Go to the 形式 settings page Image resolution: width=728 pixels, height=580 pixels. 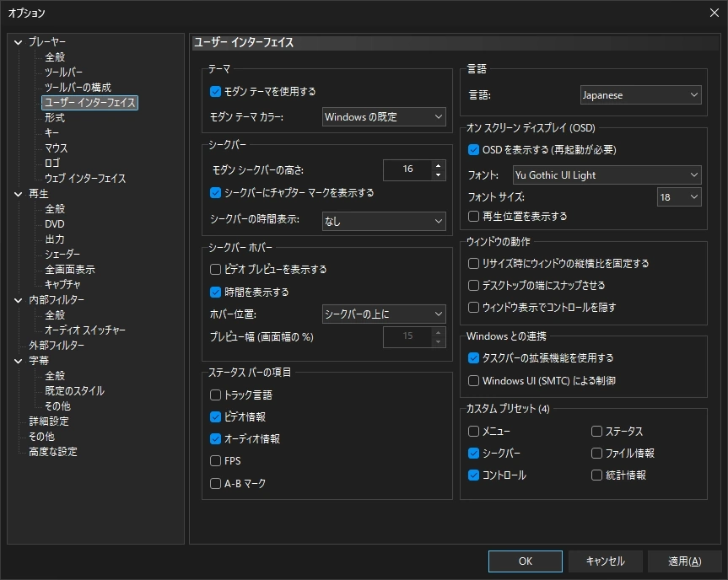pyautogui.click(x=55, y=118)
